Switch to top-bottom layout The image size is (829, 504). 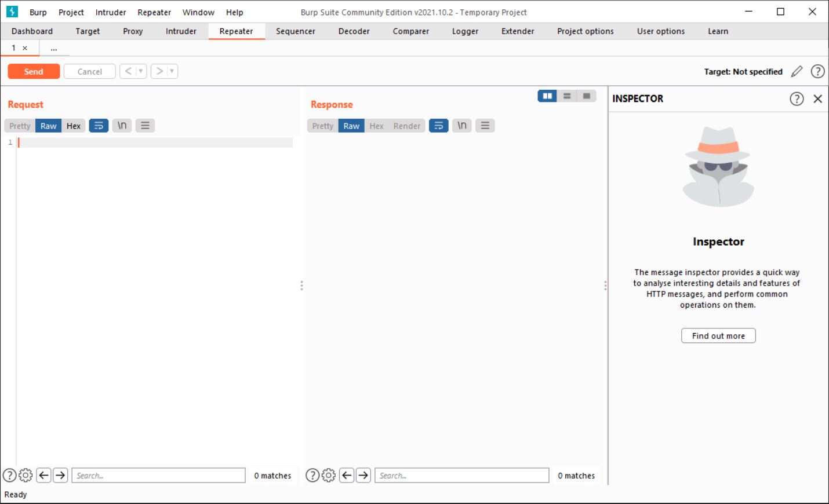567,96
